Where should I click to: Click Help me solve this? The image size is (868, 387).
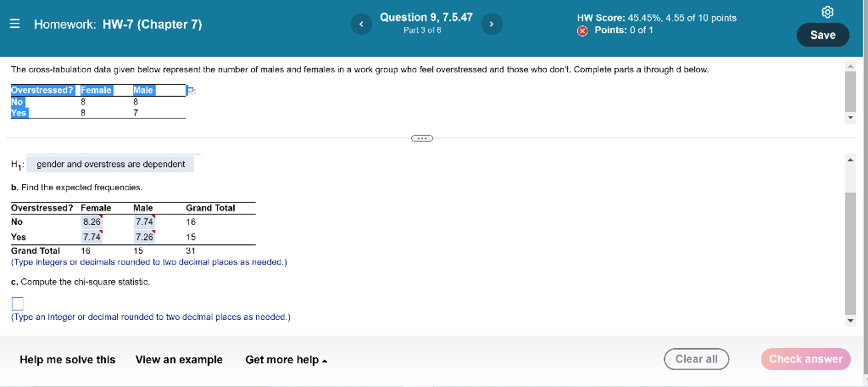tap(68, 360)
